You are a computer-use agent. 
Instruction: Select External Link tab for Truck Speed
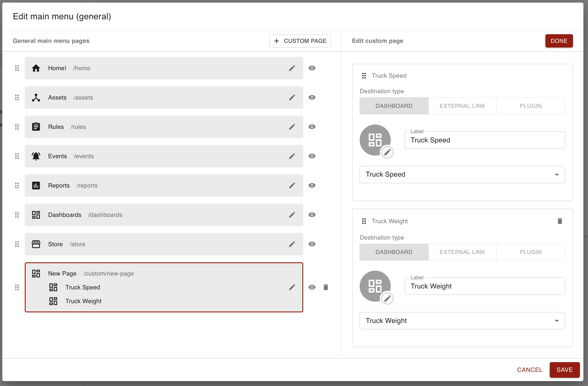(462, 106)
